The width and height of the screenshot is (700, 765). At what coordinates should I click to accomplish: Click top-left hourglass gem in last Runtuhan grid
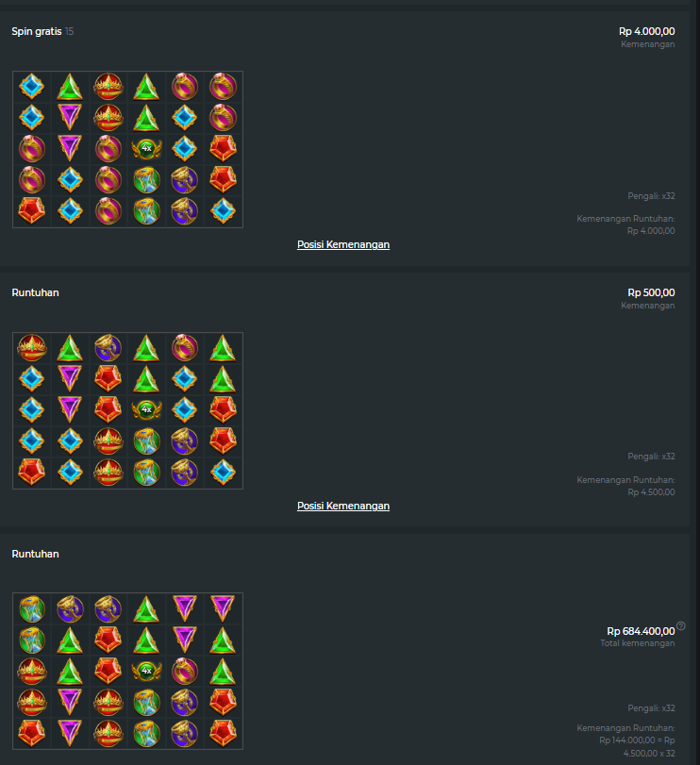click(32, 608)
